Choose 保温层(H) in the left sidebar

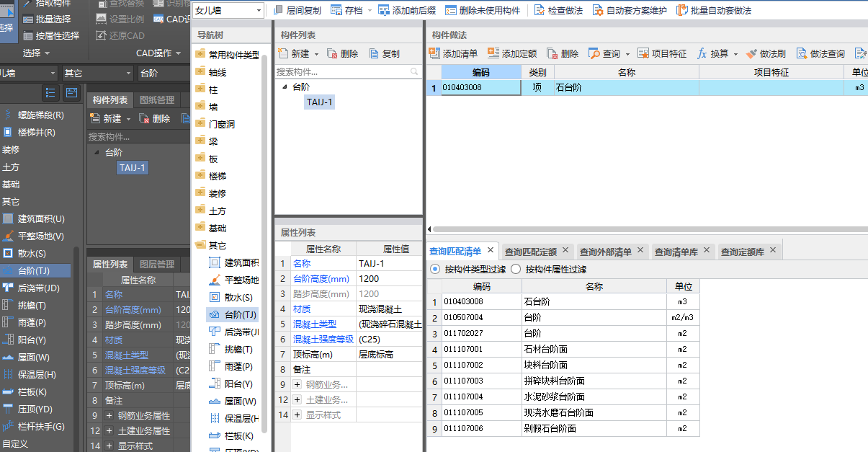point(29,374)
